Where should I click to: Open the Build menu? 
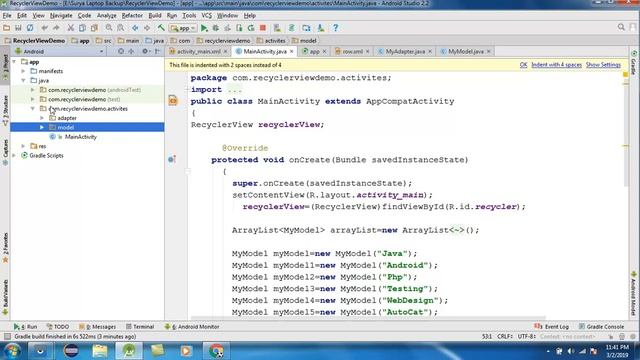pos(155,16)
